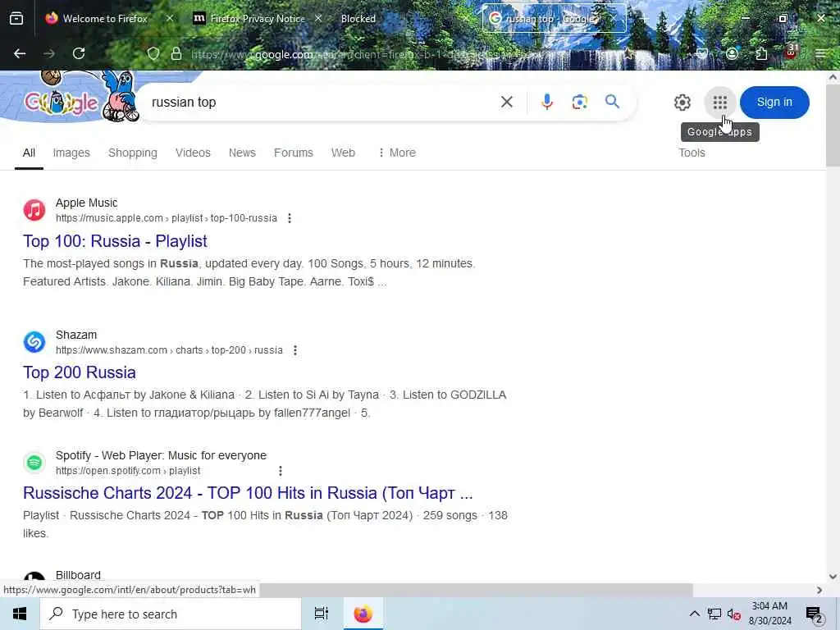Click the Apple Music favicon
The height and width of the screenshot is (630, 840).
[x=34, y=210]
